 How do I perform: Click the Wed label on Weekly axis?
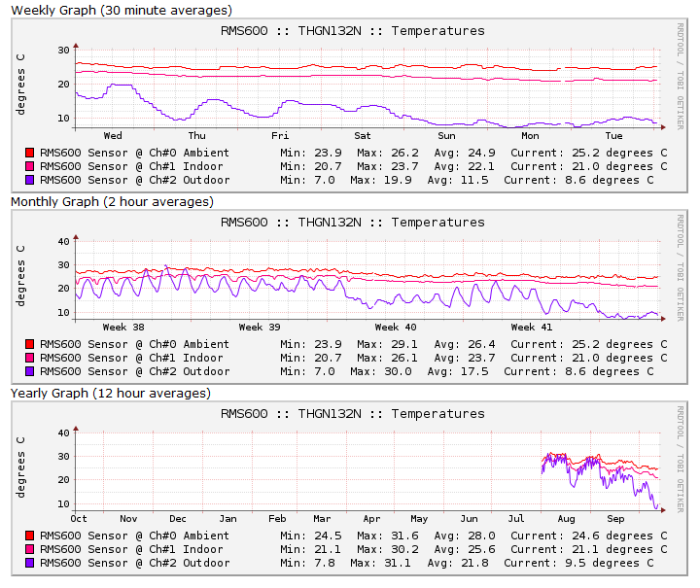point(113,136)
